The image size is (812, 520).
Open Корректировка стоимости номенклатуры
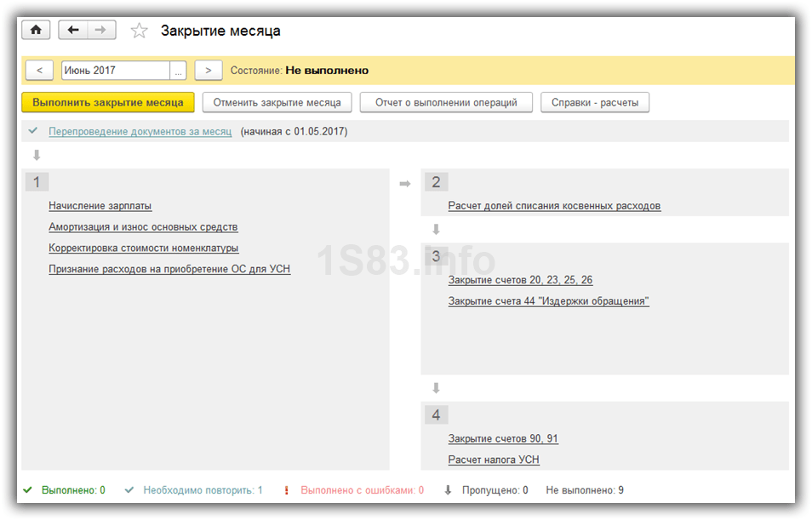point(143,249)
